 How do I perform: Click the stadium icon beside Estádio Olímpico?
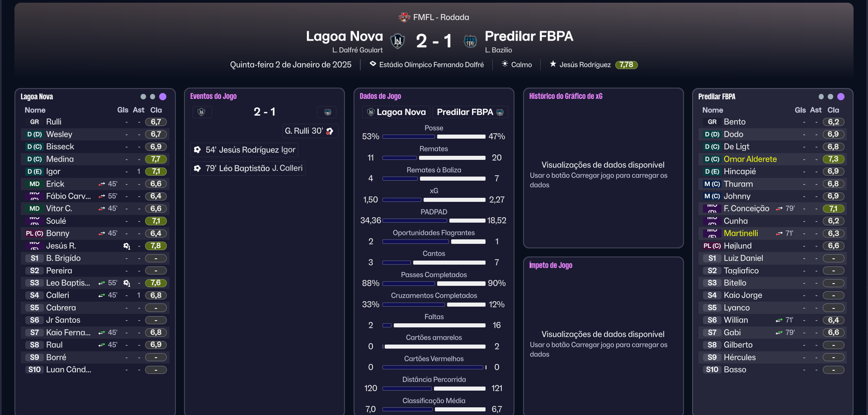click(x=373, y=64)
